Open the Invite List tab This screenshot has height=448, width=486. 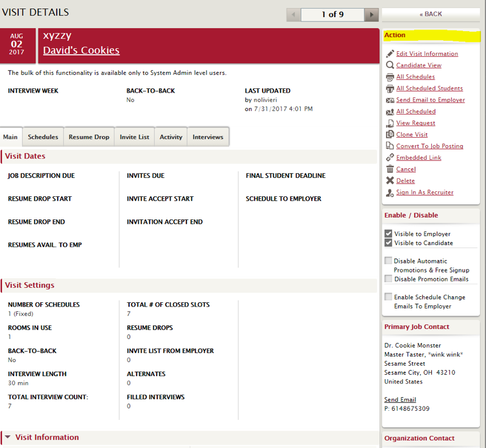click(135, 137)
